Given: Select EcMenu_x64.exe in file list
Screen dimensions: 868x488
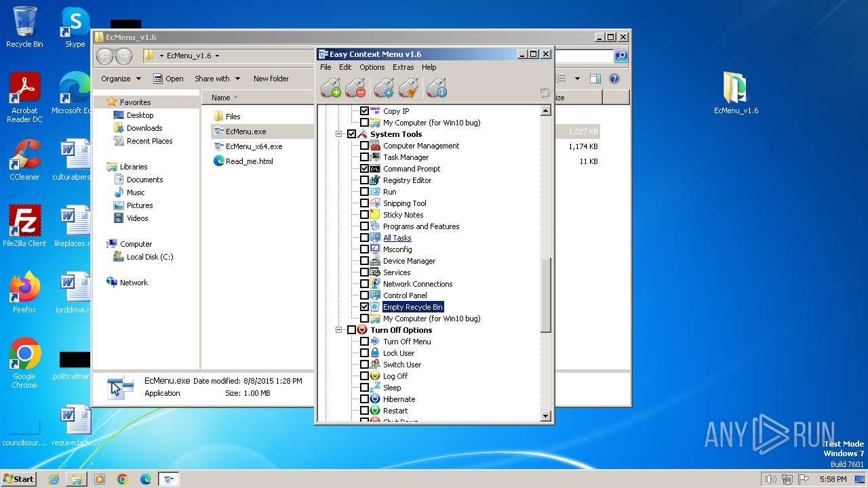Looking at the screenshot, I should pyautogui.click(x=254, y=146).
